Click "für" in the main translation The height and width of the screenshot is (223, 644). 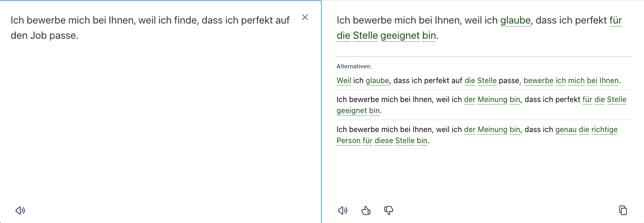click(615, 20)
